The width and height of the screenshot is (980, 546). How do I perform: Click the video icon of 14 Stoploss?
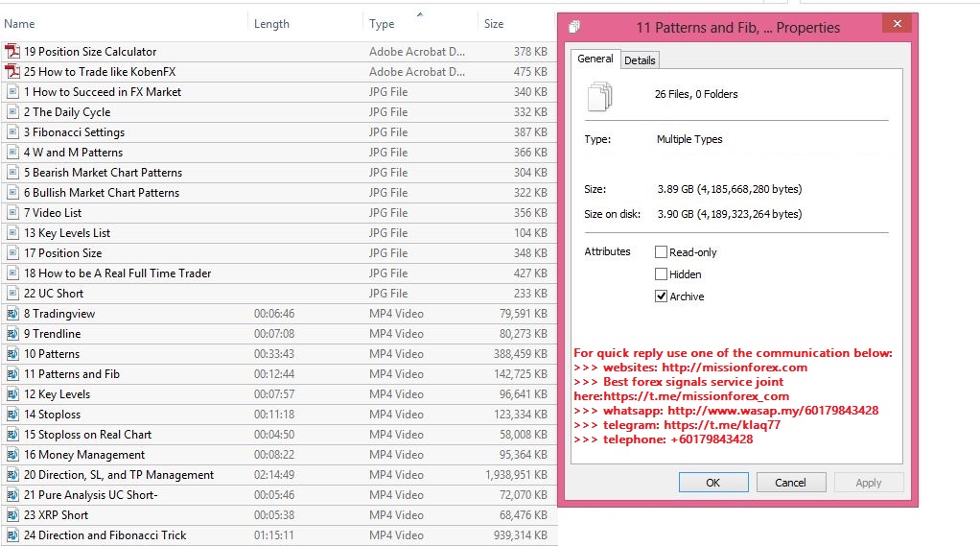pyautogui.click(x=12, y=414)
